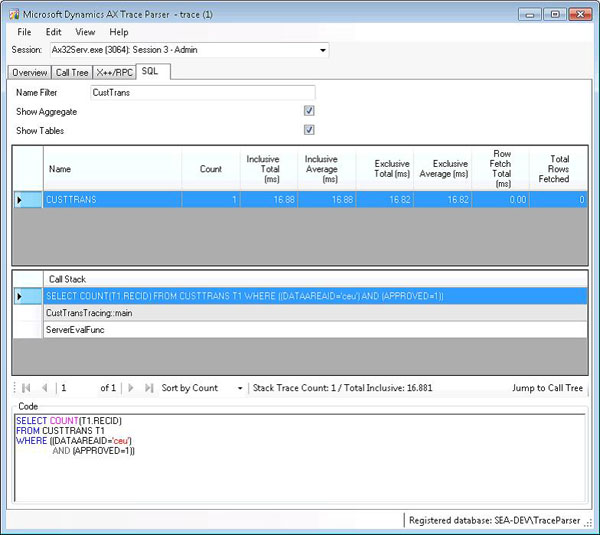Open the View menu
This screenshot has width=600, height=535.
tap(85, 32)
